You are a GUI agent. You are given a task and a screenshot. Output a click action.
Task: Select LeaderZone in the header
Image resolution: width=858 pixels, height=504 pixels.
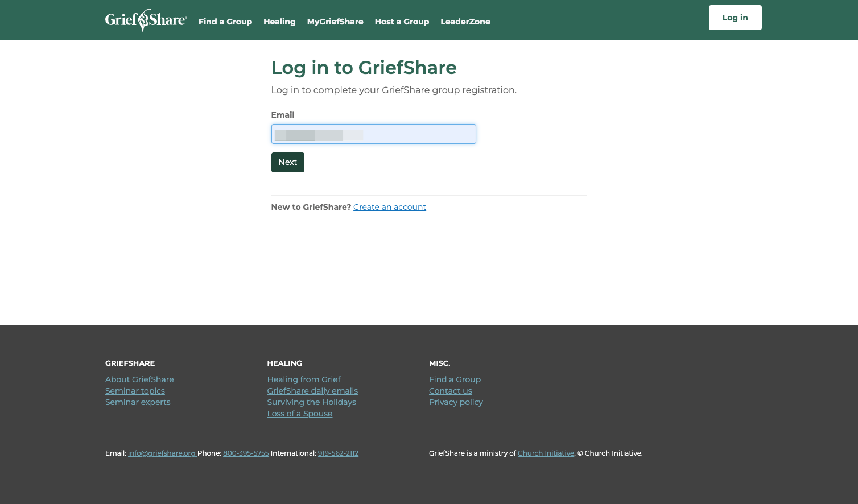pyautogui.click(x=465, y=22)
